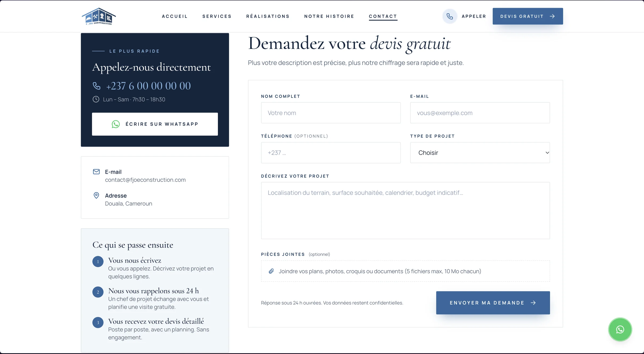
Task: Click the phone icon beside Appeler
Action: 450,16
